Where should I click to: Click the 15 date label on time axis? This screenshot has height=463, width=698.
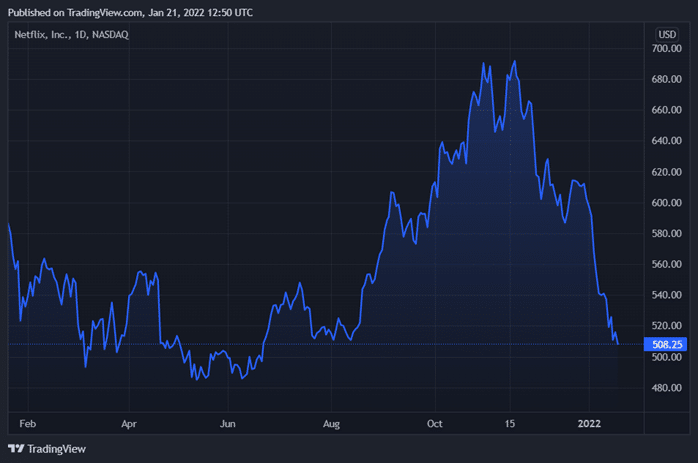(x=510, y=424)
